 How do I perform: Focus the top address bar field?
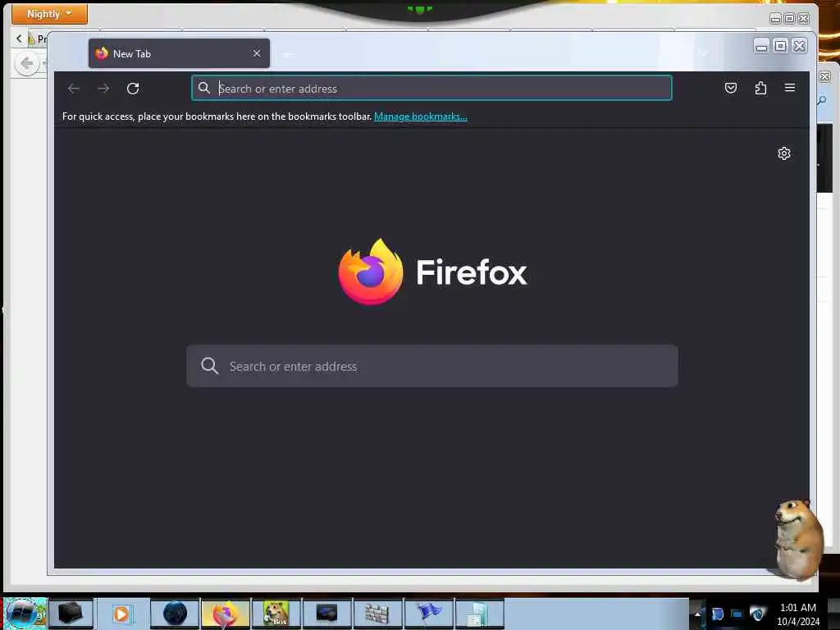point(431,89)
